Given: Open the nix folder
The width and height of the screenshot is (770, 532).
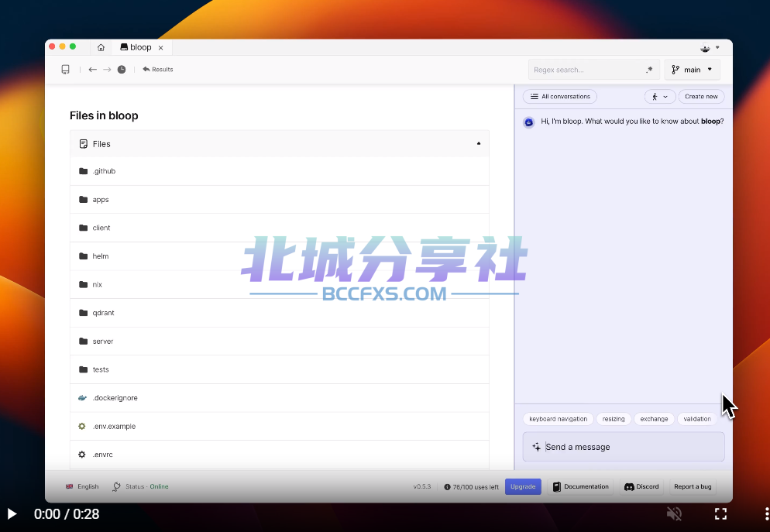Looking at the screenshot, I should (x=280, y=285).
